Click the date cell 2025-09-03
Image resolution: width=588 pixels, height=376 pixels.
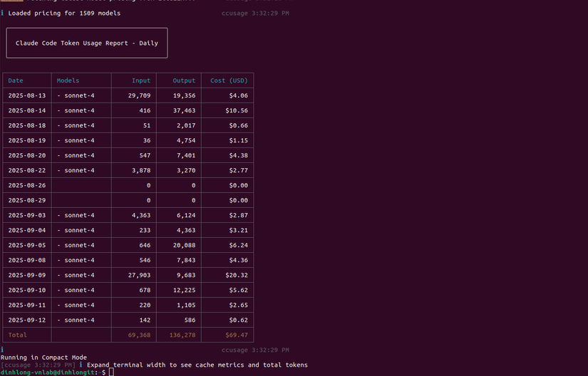(x=27, y=215)
